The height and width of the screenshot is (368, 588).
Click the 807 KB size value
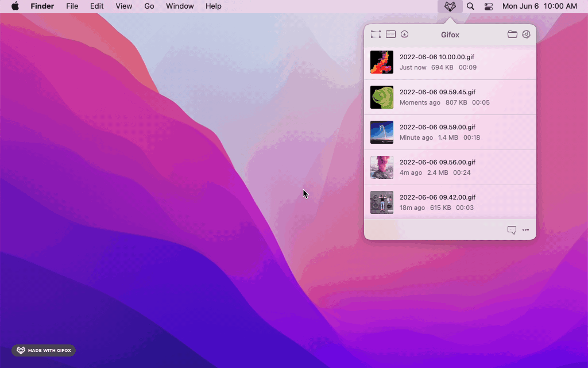(x=457, y=102)
